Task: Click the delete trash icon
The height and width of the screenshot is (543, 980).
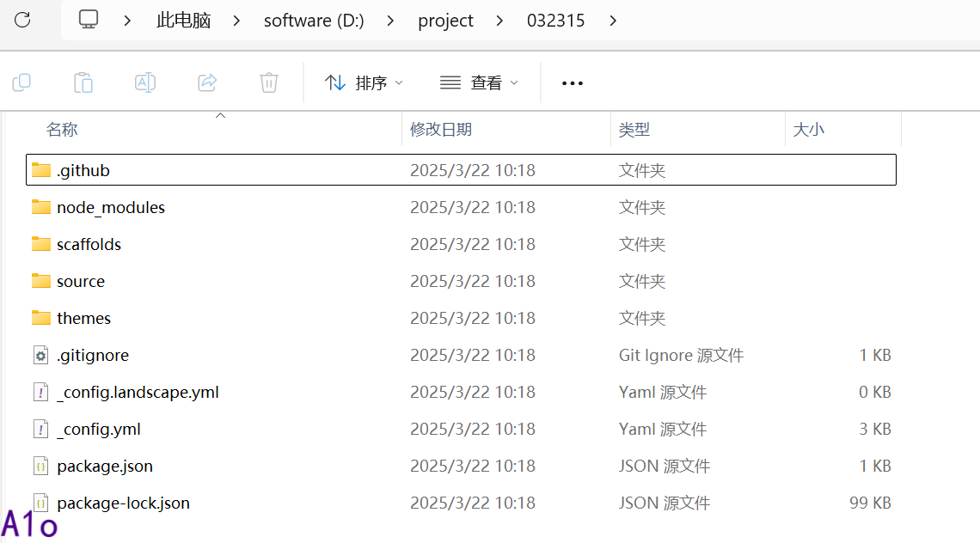Action: (x=269, y=82)
